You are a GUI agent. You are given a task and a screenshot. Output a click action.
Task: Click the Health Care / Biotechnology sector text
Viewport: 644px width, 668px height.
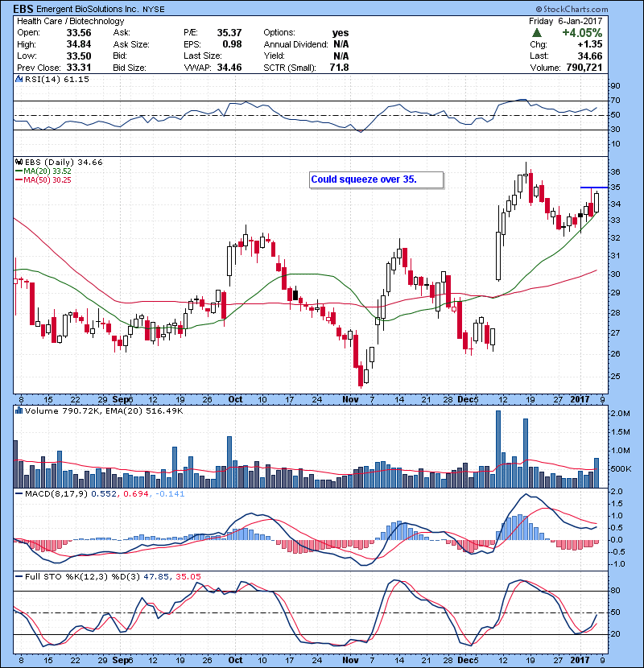[70, 21]
